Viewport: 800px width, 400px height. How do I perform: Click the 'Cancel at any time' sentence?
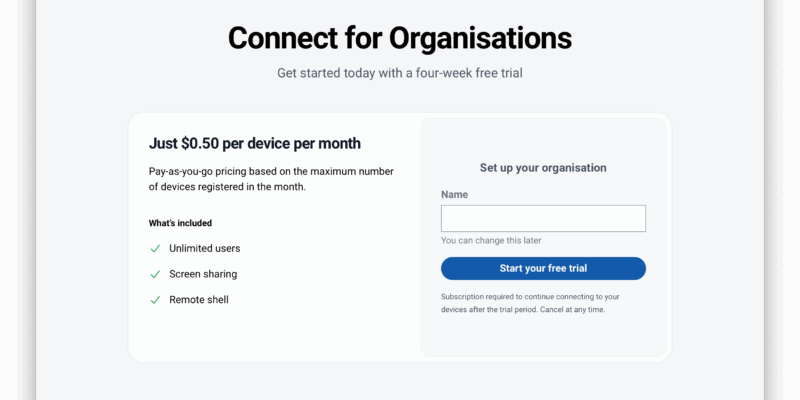pyautogui.click(x=570, y=310)
